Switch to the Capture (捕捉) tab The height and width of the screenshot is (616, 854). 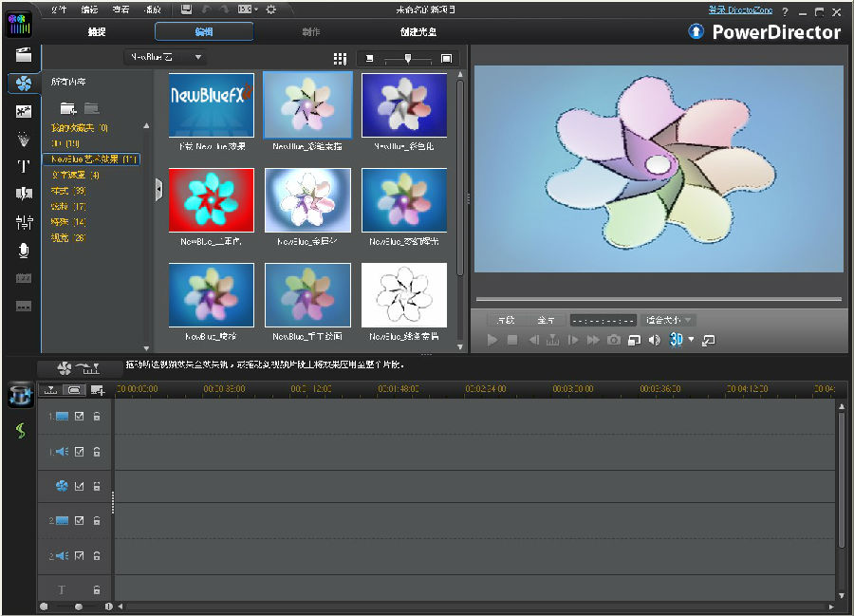tap(97, 31)
